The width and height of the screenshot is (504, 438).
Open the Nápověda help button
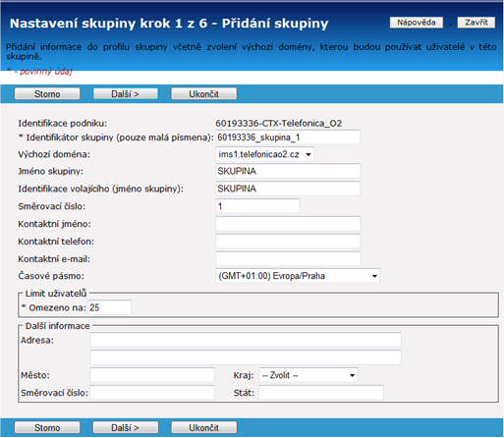(416, 23)
